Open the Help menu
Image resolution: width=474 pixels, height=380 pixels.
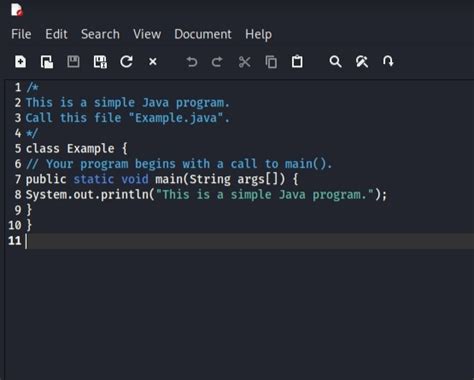258,34
